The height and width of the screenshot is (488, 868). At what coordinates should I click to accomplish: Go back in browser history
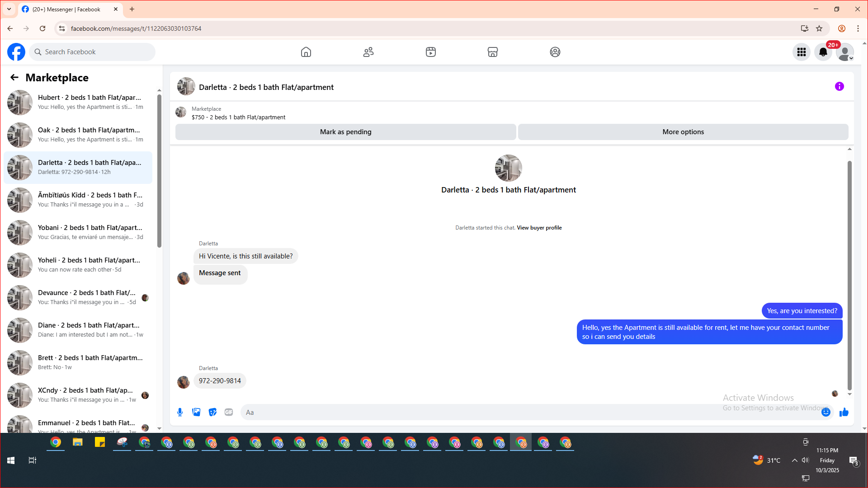click(10, 28)
